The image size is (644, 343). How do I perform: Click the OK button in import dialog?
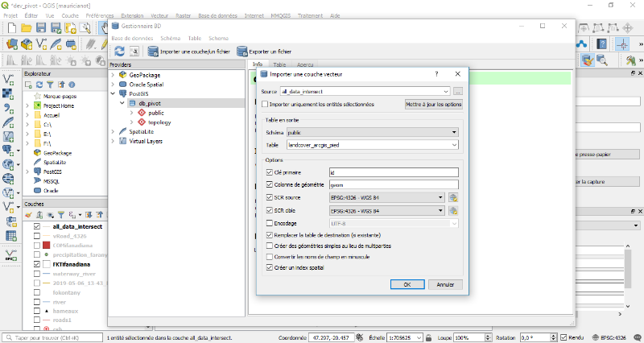tap(407, 284)
